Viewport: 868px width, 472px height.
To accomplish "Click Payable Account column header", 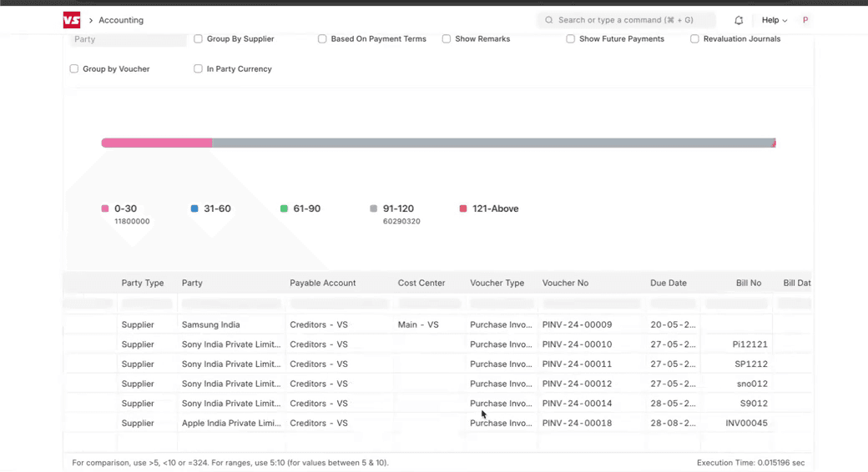I will 323,283.
